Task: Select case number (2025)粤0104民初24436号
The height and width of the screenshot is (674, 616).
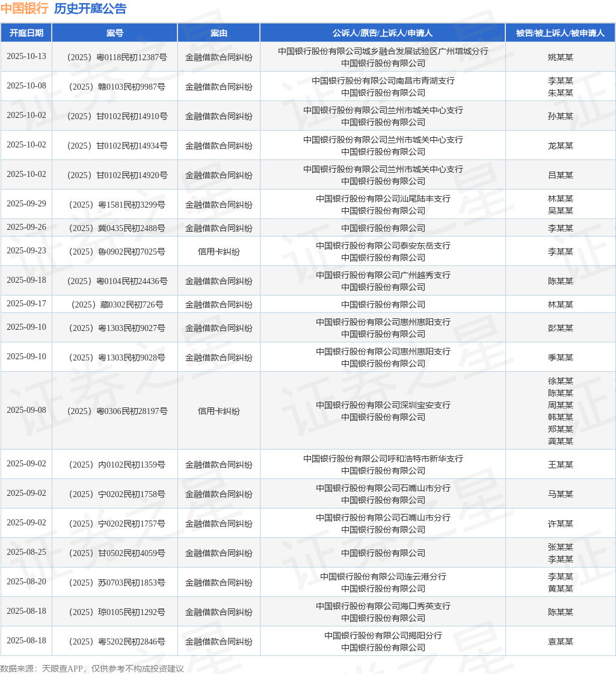Action: pos(117,281)
